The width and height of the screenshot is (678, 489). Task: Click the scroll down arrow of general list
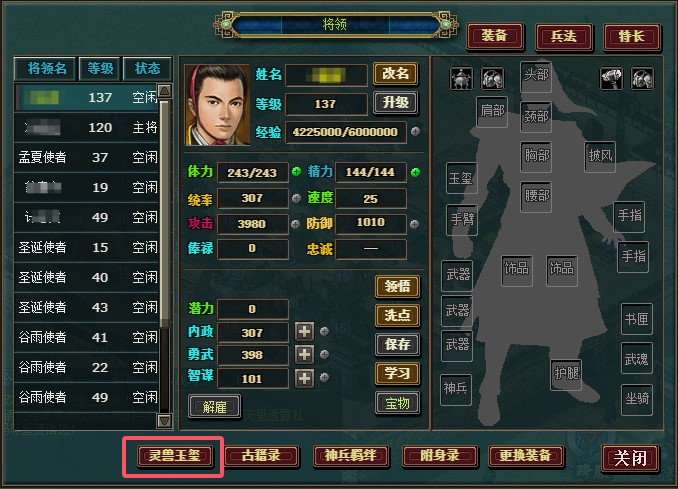(x=165, y=421)
